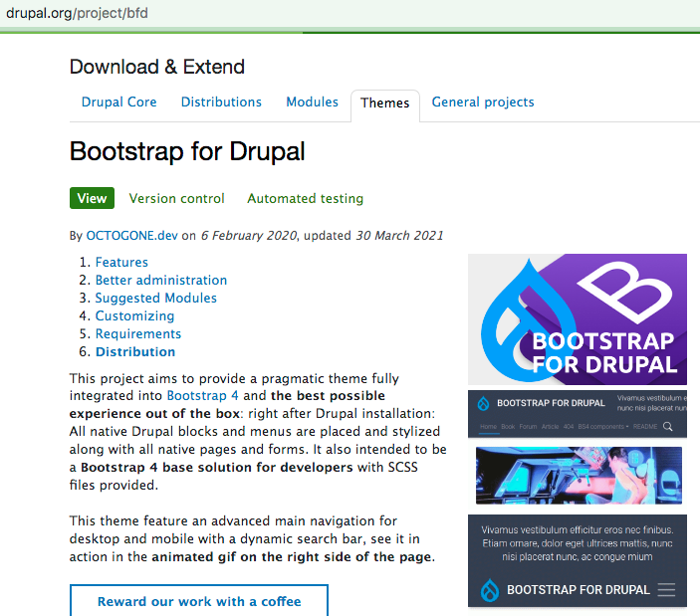
Task: Select the Themes tab
Action: pyautogui.click(x=384, y=103)
